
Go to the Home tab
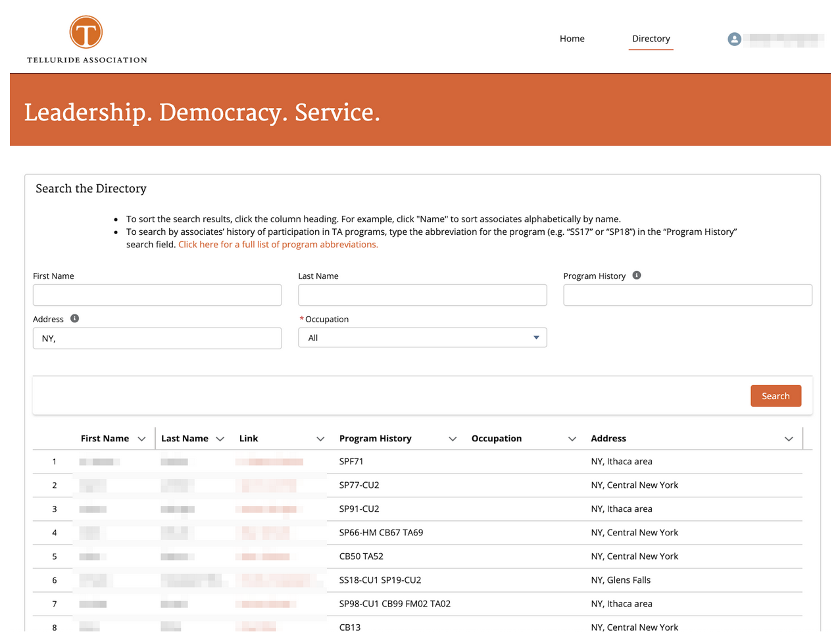[572, 39]
